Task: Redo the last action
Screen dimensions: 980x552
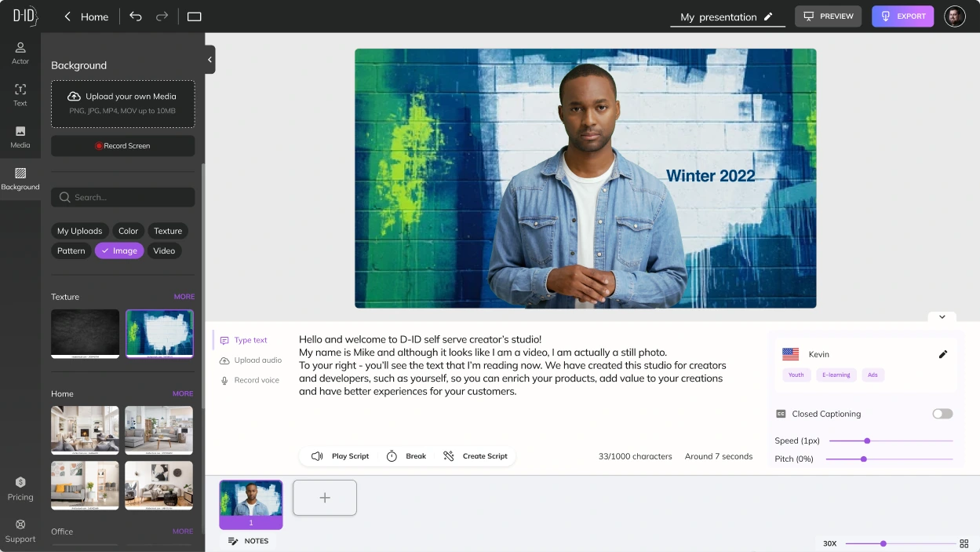Action: click(162, 16)
